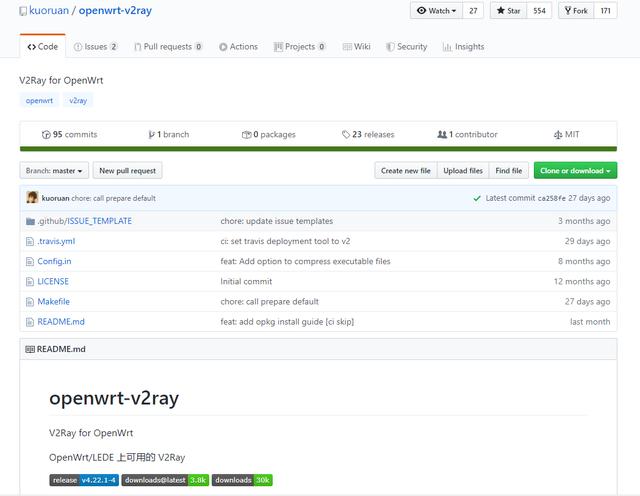640x496 pixels.
Task: Open the ISSUE_TEMPLATE folder
Action: (99, 221)
